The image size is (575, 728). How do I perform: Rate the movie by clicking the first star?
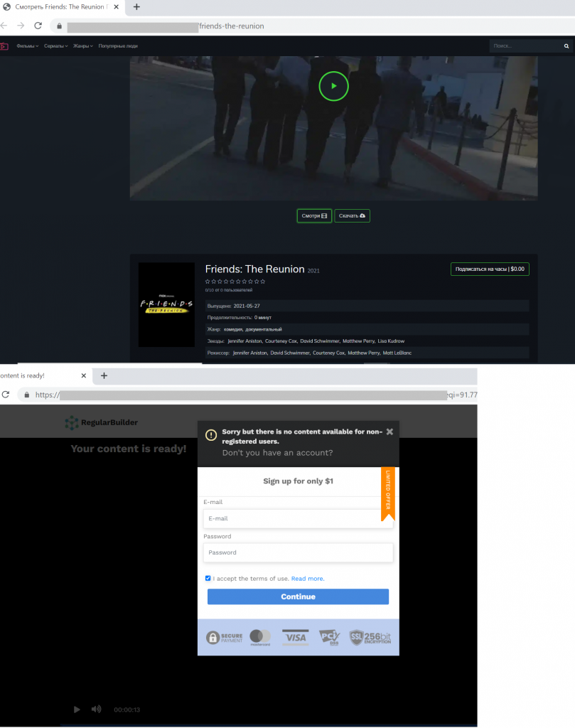[207, 282]
